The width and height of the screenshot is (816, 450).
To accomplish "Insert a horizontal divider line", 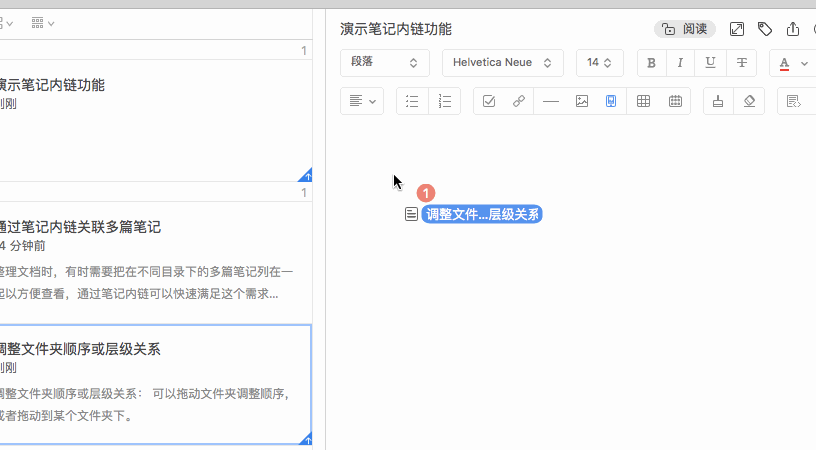I will pyautogui.click(x=551, y=101).
